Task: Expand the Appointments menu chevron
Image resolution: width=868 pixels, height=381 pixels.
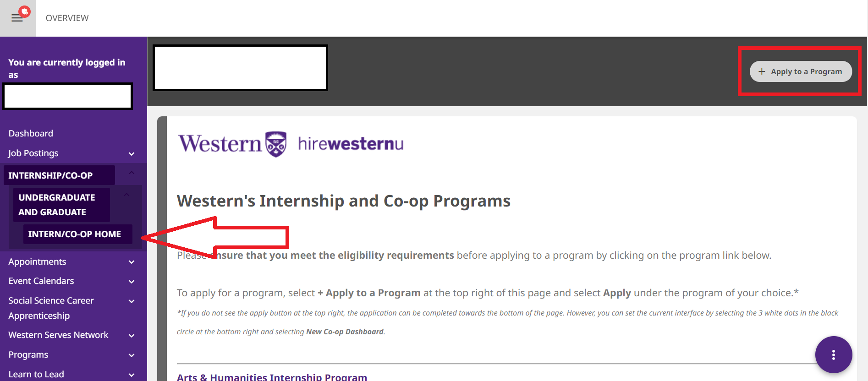Action: [x=132, y=262]
